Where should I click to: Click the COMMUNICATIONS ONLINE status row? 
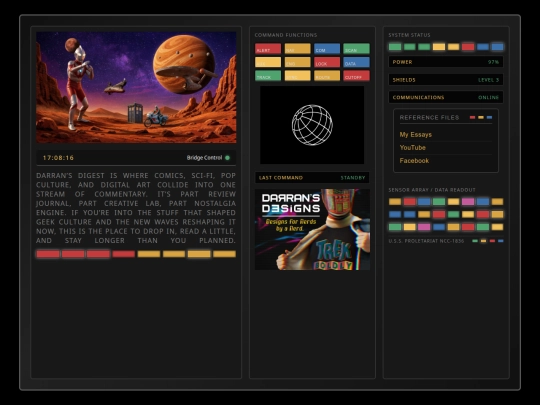446,97
